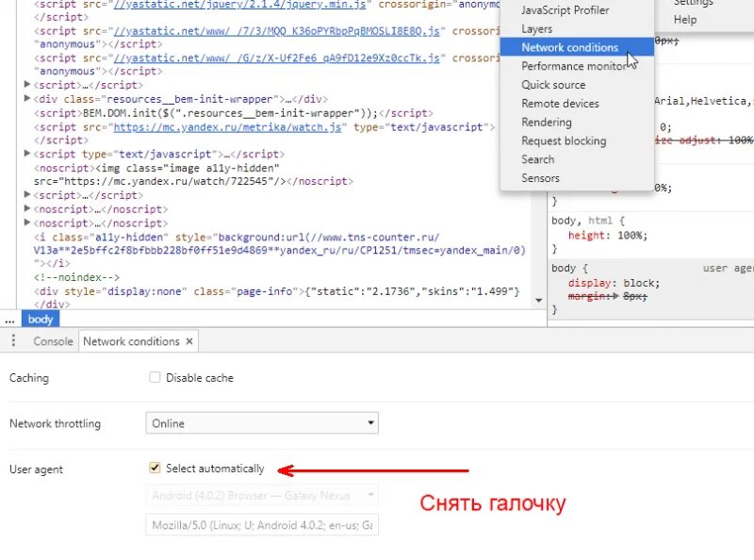Select the Network conditions drawer tab

point(131,341)
